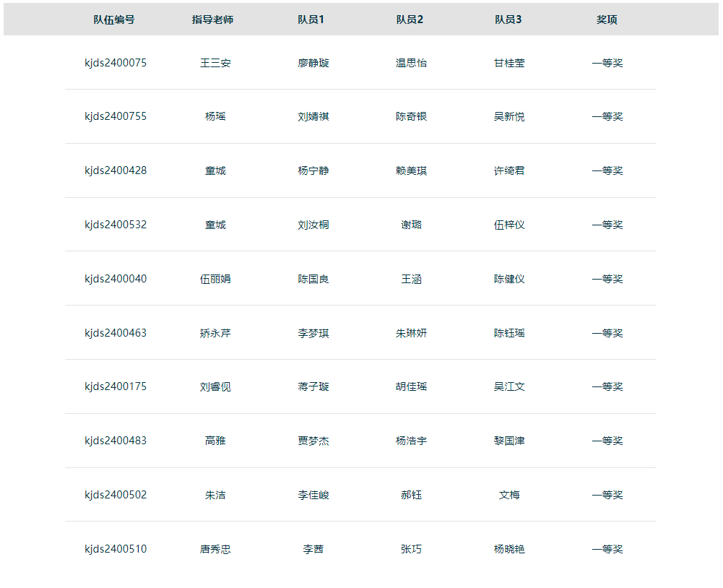Click 一等奖 label in last row
The width and height of the screenshot is (723, 588).
pyautogui.click(x=605, y=548)
